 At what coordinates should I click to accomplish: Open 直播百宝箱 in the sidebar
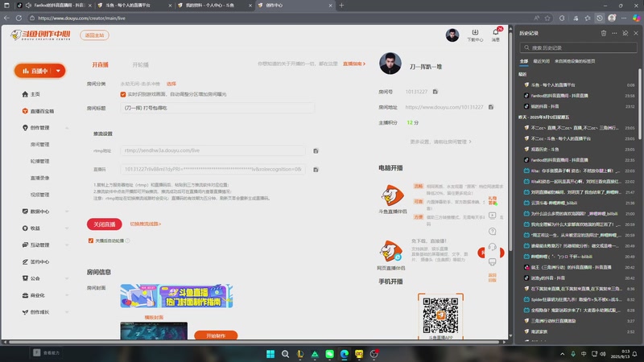[x=38, y=111]
